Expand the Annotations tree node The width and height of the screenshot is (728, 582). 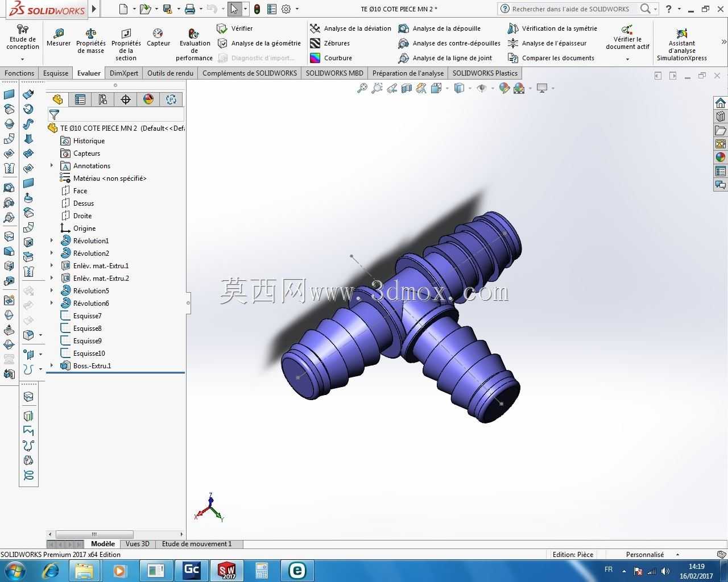[52, 166]
